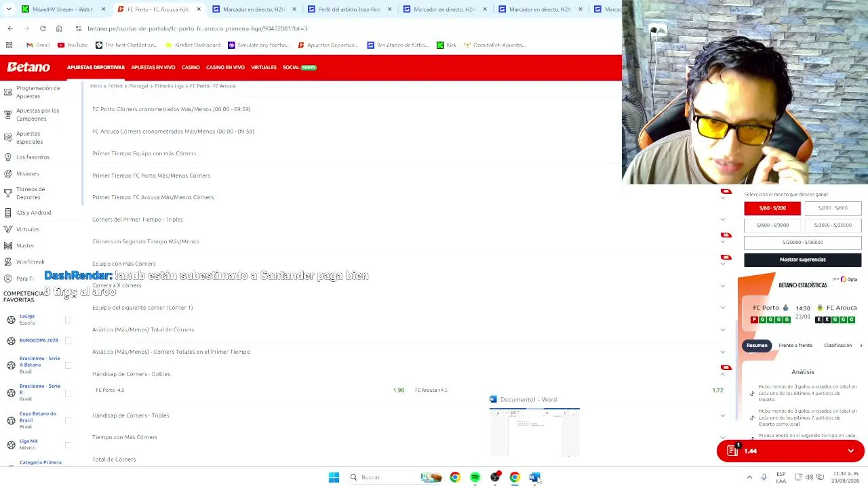Viewport: 868px width, 488px height.
Task: Open the Casino menu item
Action: [191, 67]
